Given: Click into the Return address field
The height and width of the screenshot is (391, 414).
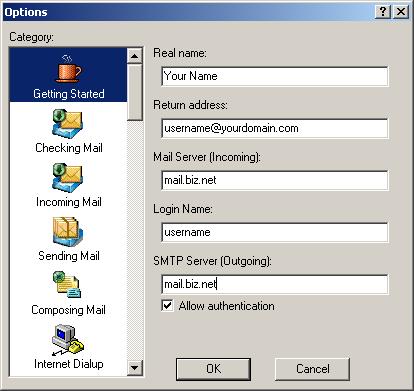Looking at the screenshot, I should pos(275,128).
